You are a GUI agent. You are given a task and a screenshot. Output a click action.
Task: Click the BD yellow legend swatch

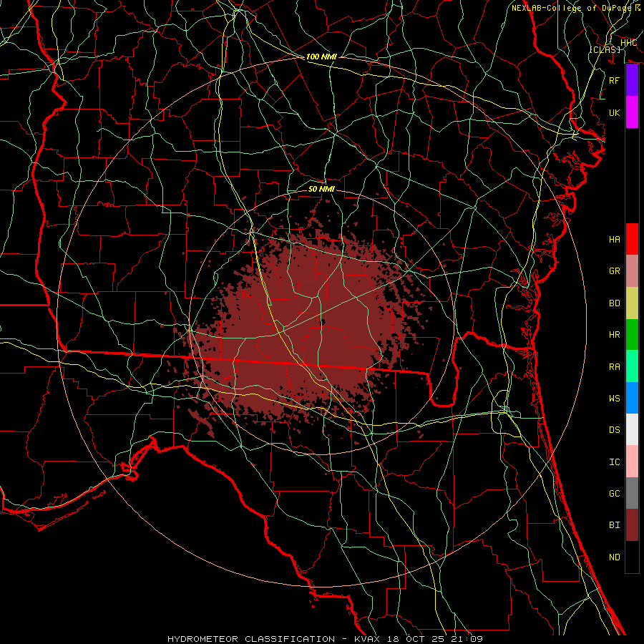[632, 303]
